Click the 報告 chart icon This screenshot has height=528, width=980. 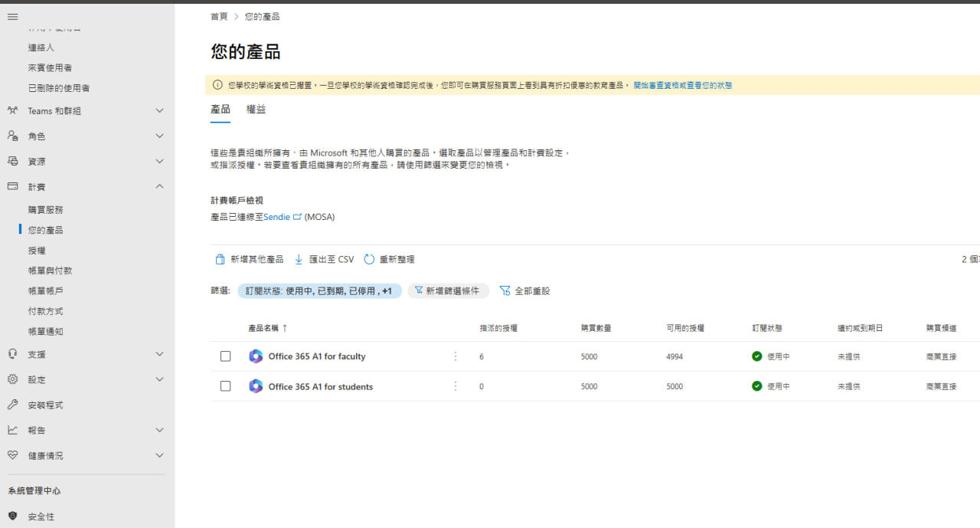point(12,430)
